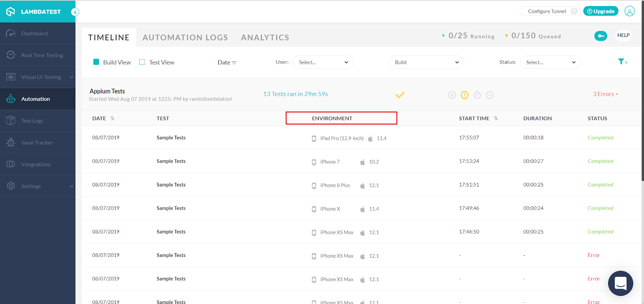The width and height of the screenshot is (644, 304).
Task: Open the User select dropdown
Action: (x=323, y=62)
